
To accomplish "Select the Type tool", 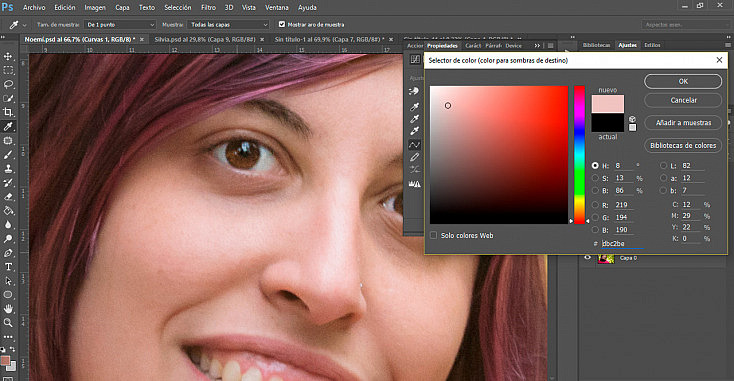I will (x=8, y=267).
